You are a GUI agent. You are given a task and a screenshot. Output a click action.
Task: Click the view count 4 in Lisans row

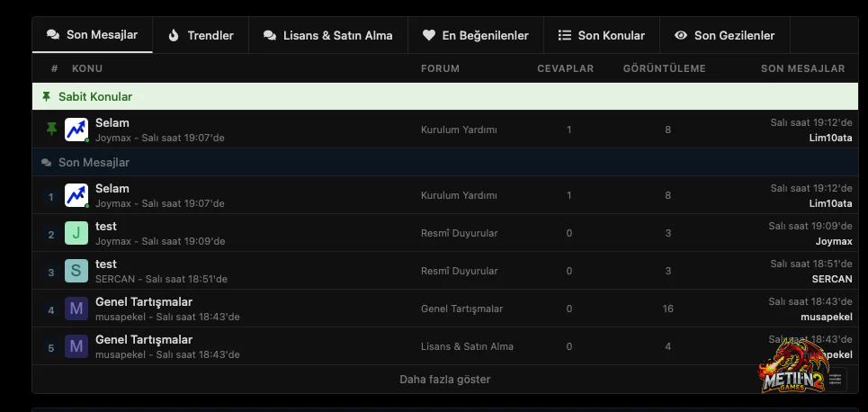(x=667, y=346)
